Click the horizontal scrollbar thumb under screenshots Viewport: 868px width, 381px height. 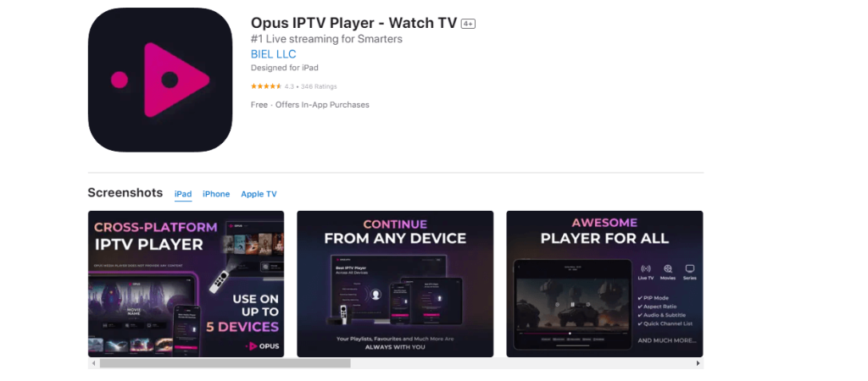click(225, 363)
